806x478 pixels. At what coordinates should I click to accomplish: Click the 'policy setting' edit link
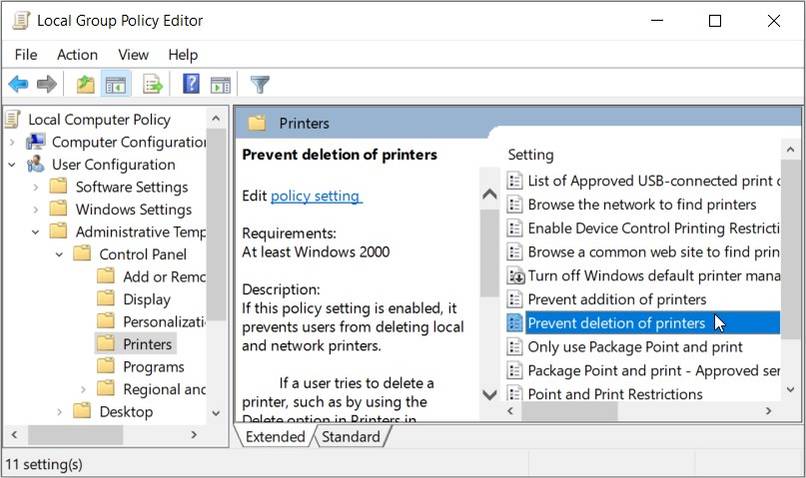coord(315,196)
